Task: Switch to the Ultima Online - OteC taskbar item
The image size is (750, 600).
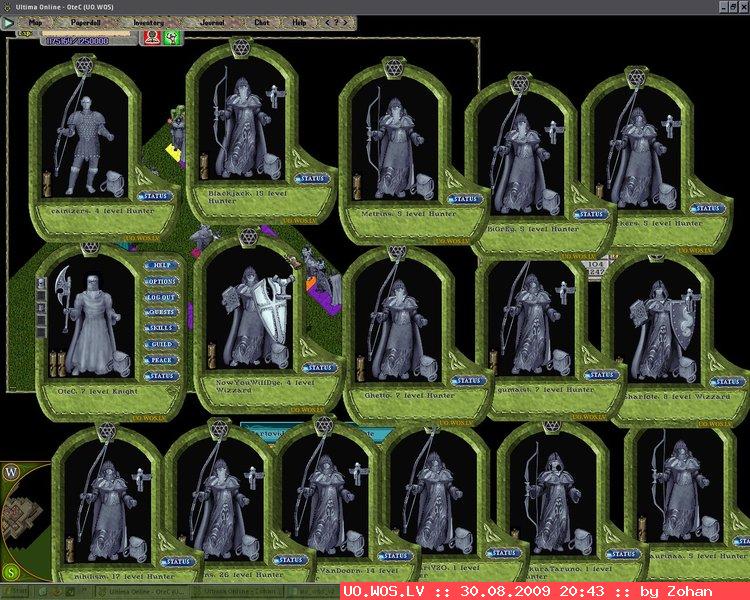Action: point(142,591)
